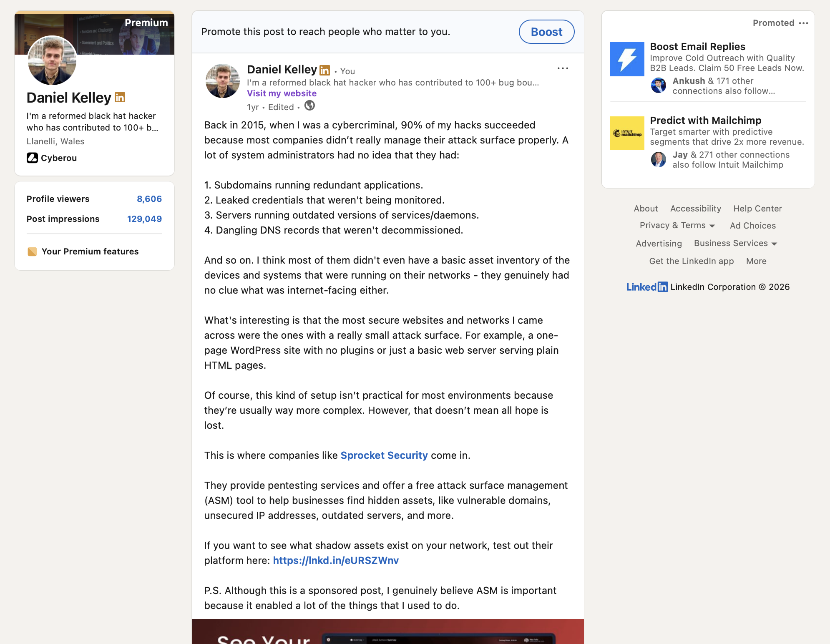The width and height of the screenshot is (830, 644).
Task: Expand the Privacy & Terms dropdown
Action: (x=677, y=225)
